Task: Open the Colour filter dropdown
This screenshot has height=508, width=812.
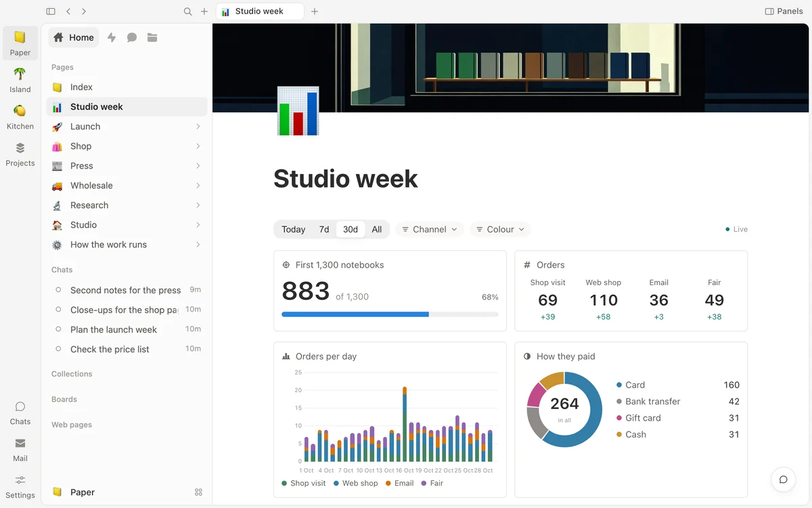Action: click(500, 230)
